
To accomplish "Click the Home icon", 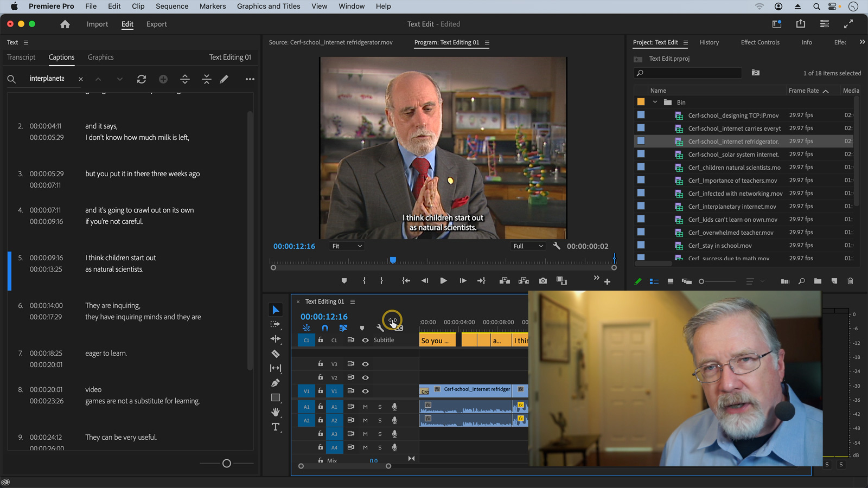I will click(65, 24).
